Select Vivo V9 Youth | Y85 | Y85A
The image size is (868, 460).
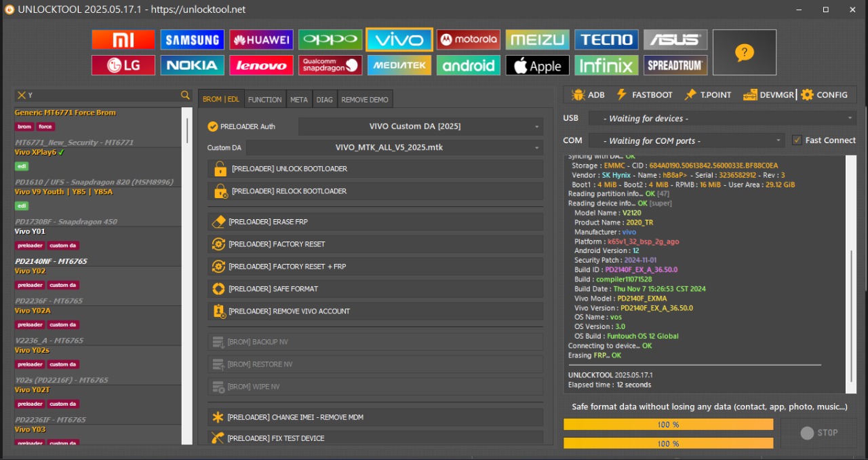pyautogui.click(x=98, y=206)
